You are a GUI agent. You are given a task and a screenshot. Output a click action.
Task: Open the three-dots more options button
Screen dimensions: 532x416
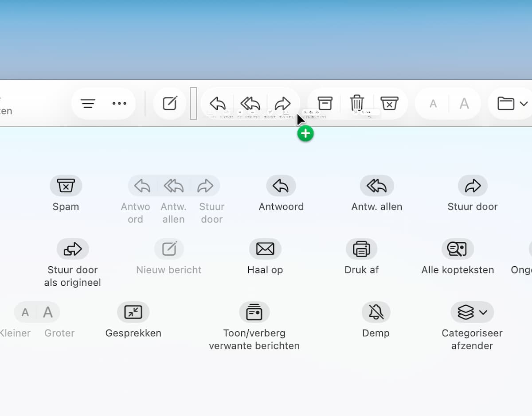coord(119,104)
